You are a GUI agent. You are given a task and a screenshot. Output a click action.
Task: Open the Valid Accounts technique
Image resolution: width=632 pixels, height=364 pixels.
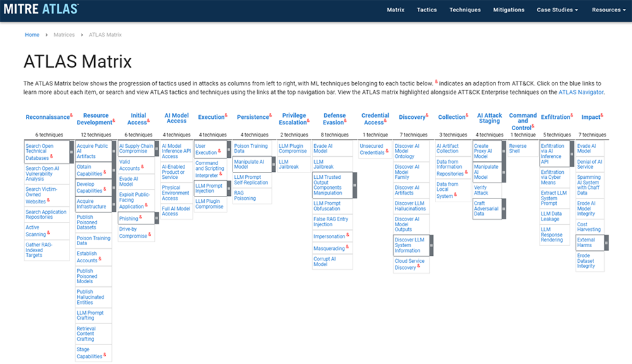(131, 166)
